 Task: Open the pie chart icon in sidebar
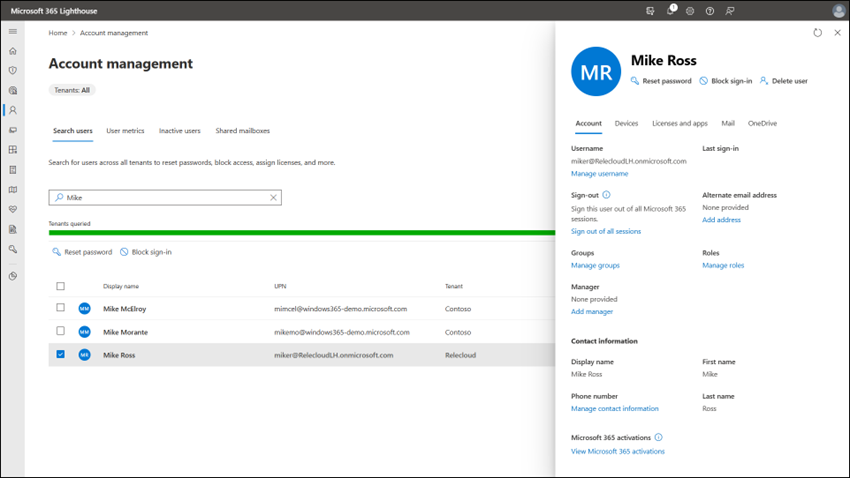(13, 276)
